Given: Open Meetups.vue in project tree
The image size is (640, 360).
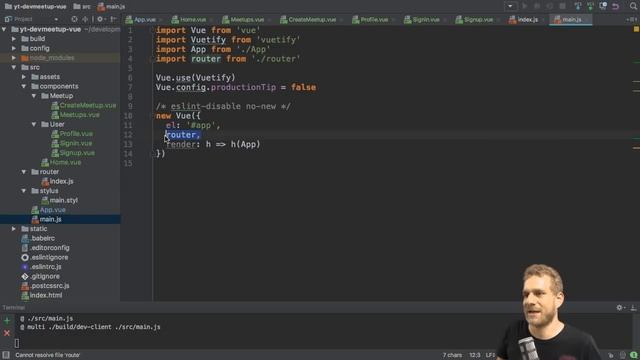Looking at the screenshot, I should (x=76, y=115).
